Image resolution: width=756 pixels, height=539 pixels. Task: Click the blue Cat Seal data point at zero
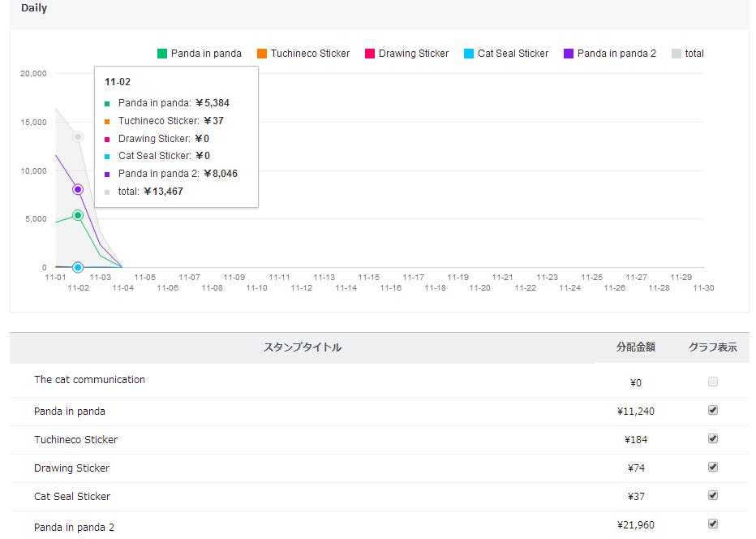(x=78, y=267)
